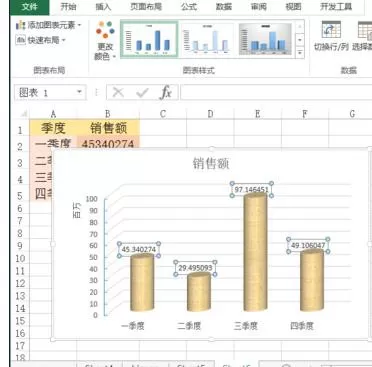Switch to the 数据 ribbon tab
372x367 pixels.
pyautogui.click(x=224, y=7)
